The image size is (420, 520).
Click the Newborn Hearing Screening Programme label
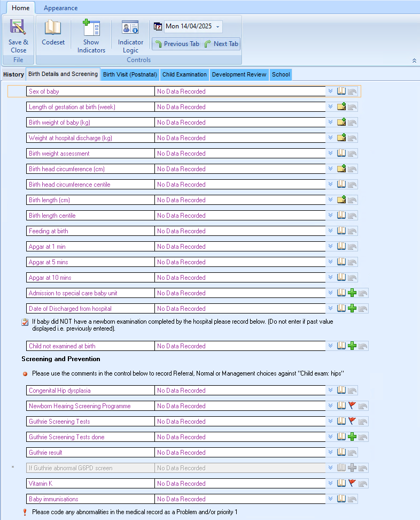pyautogui.click(x=80, y=406)
